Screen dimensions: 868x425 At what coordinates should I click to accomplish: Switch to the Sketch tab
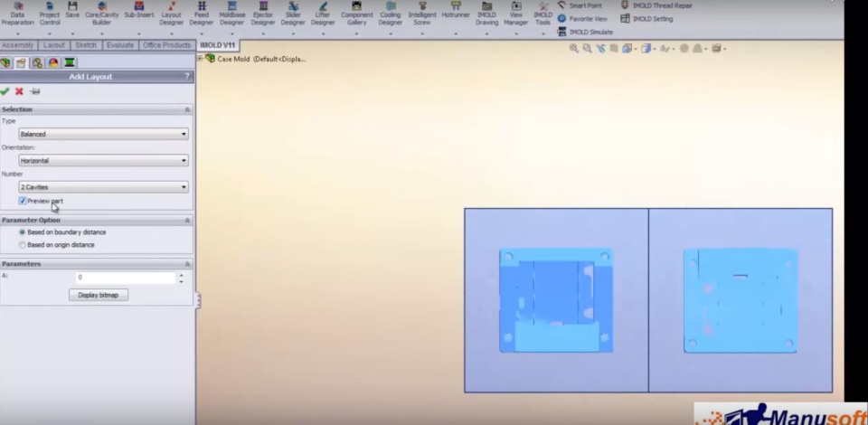(86, 45)
